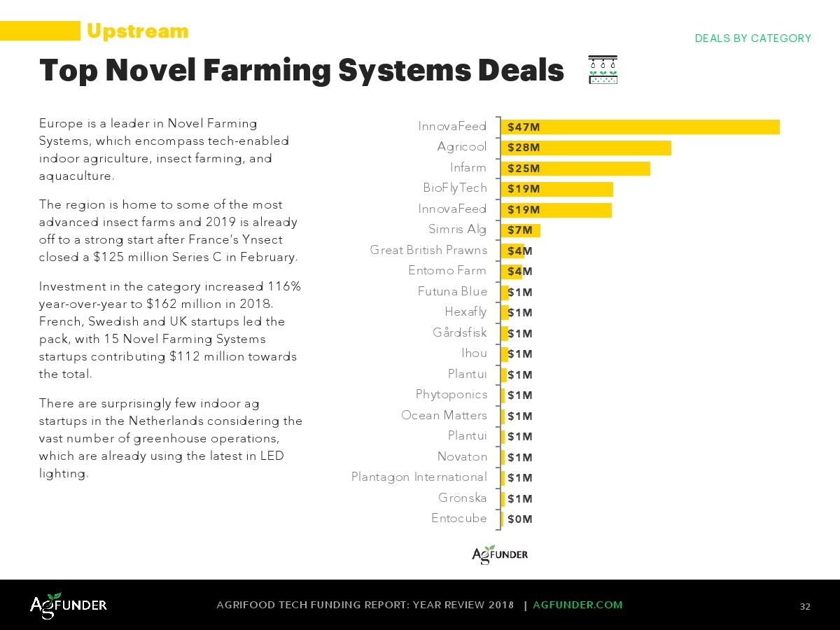Click the small AgFunder logo below the chart
Screen dimensions: 840x630
[500, 554]
